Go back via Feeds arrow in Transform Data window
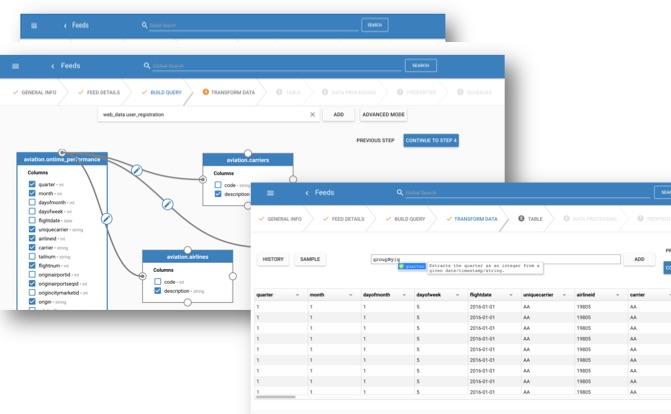 (x=307, y=193)
